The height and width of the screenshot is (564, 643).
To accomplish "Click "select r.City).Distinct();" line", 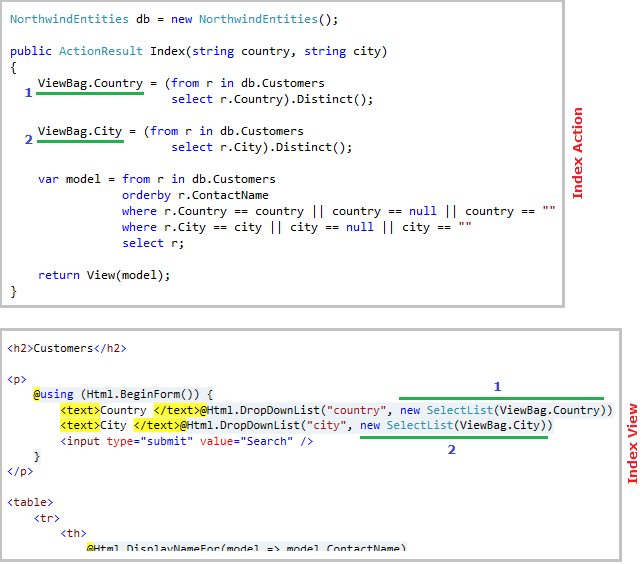I will [262, 147].
